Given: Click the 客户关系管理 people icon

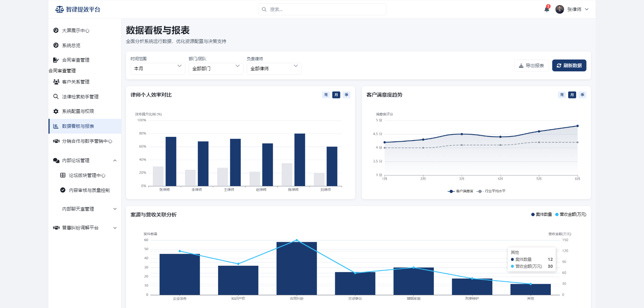Looking at the screenshot, I should click(x=56, y=82).
